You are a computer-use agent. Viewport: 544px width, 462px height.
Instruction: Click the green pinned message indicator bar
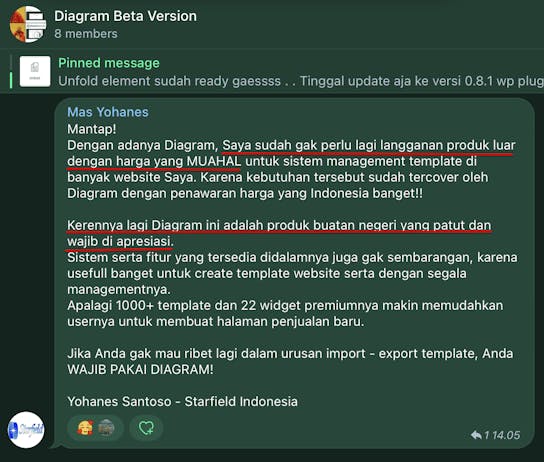point(11,80)
